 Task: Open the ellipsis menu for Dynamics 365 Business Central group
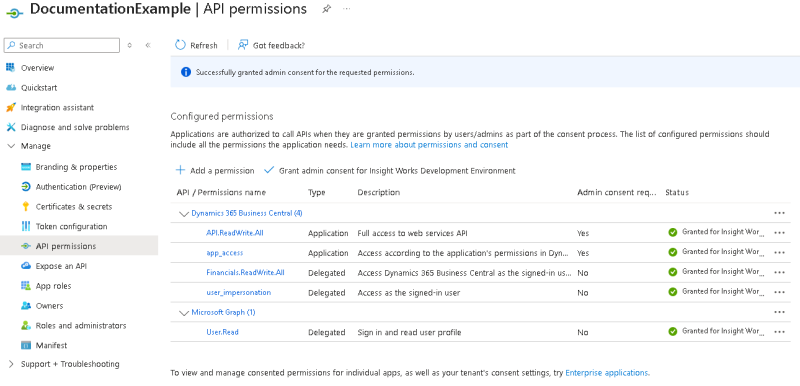[779, 213]
